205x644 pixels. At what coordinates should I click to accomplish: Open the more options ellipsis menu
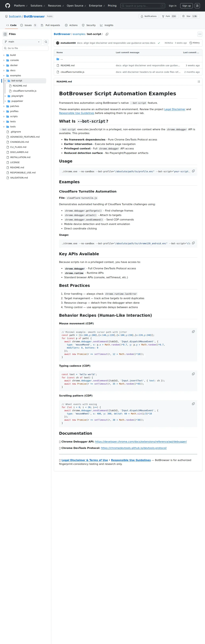click(200, 34)
